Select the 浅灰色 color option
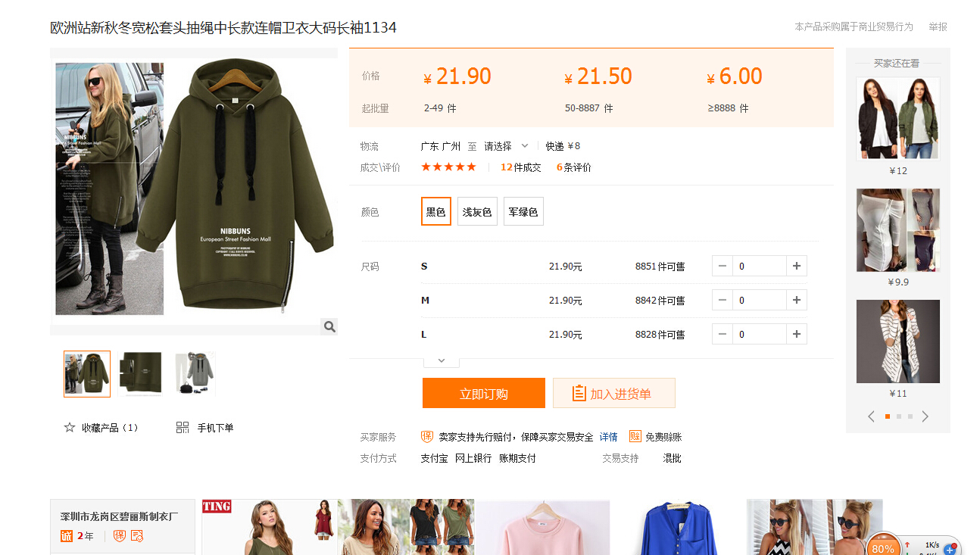 477,212
